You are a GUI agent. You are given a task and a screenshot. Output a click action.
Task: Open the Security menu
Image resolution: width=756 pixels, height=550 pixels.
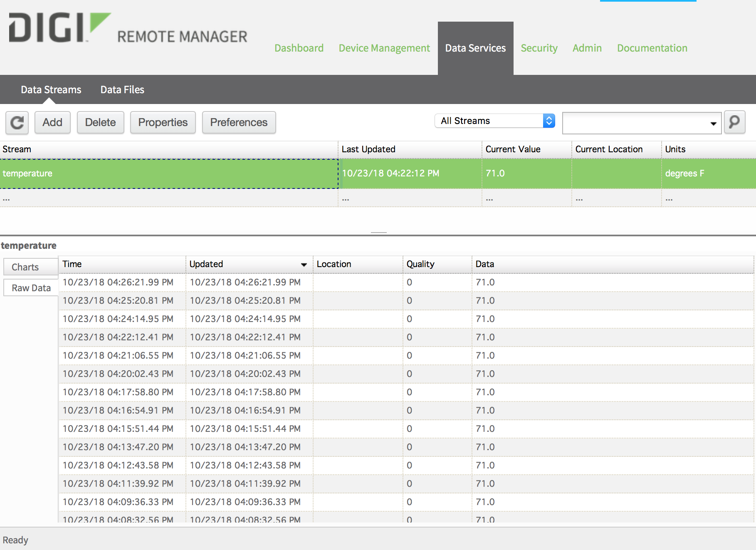[x=539, y=48]
